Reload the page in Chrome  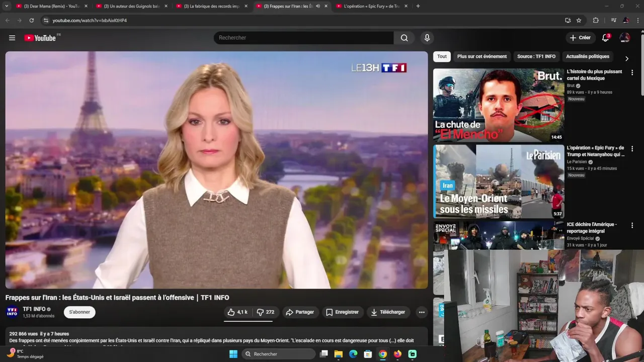(x=31, y=21)
